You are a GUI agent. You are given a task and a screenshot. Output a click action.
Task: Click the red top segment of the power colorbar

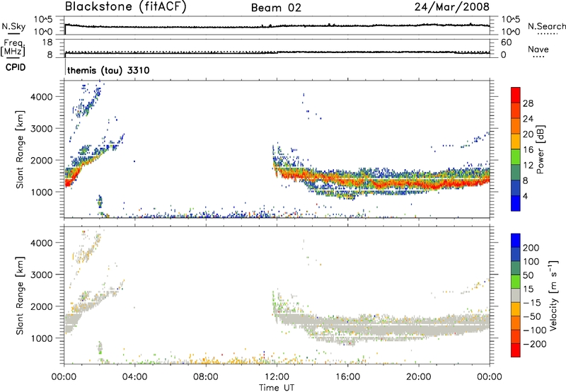[x=516, y=95]
